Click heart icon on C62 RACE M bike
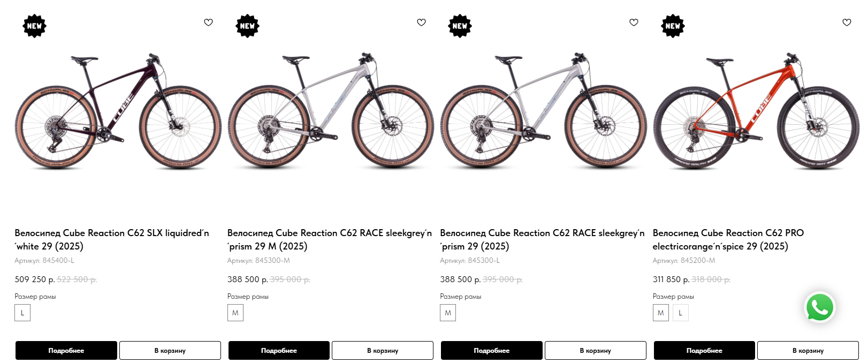The image size is (868, 363). pyautogui.click(x=421, y=22)
